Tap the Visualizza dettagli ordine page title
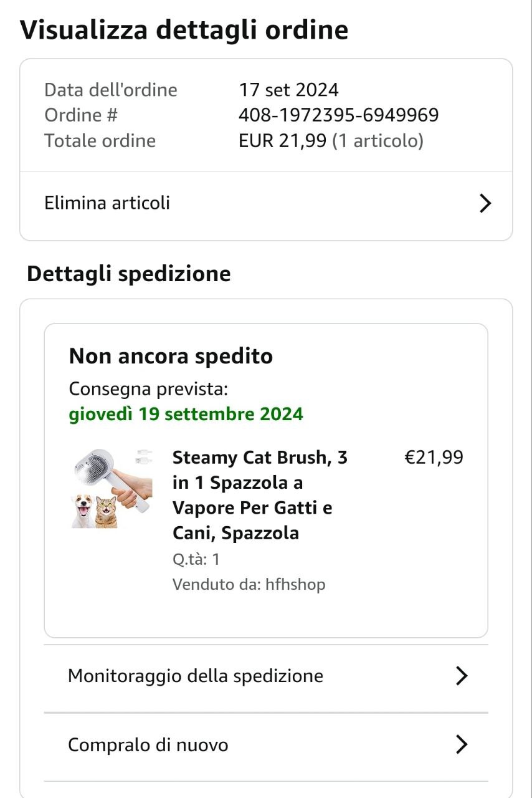Screen dimensions: 532x798 tap(184, 30)
